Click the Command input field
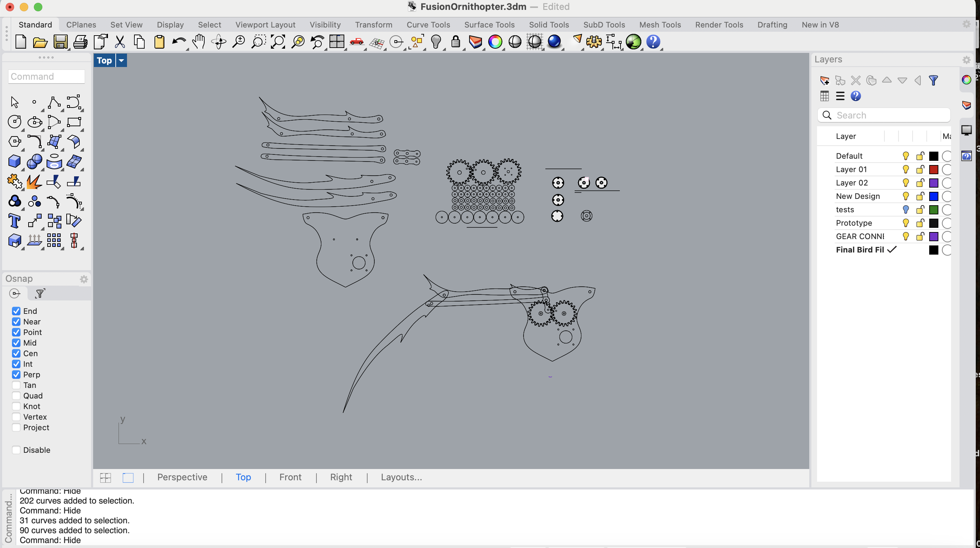The height and width of the screenshot is (548, 980). pos(47,77)
